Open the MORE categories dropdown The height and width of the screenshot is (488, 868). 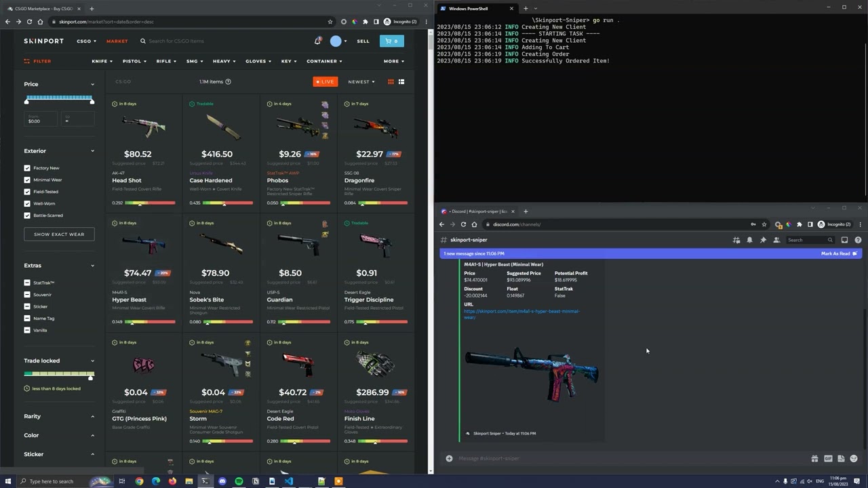[x=394, y=61]
